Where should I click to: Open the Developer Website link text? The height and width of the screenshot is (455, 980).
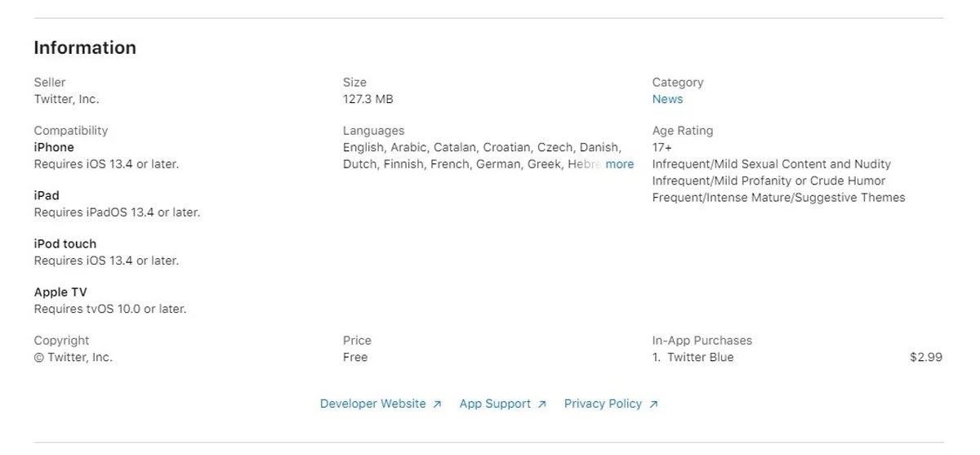(x=372, y=404)
